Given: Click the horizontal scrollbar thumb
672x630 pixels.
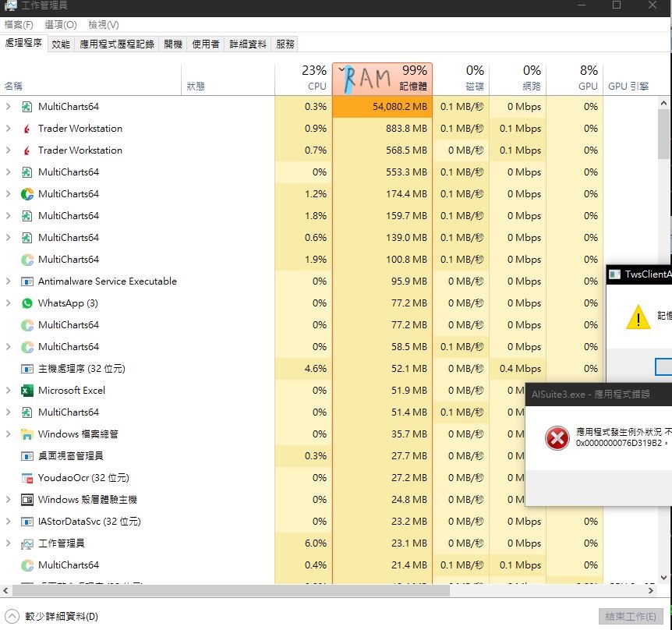Looking at the screenshot, I should click(x=231, y=591).
